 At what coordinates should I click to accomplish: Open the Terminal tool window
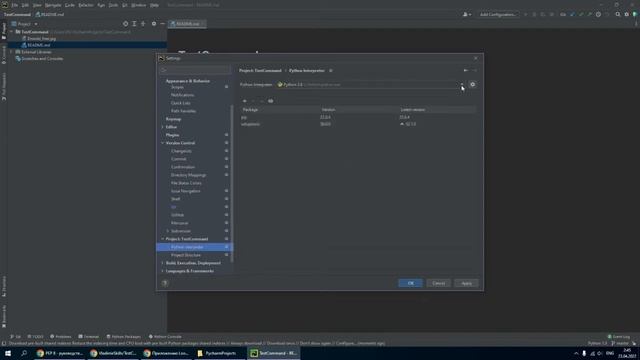(x=89, y=337)
